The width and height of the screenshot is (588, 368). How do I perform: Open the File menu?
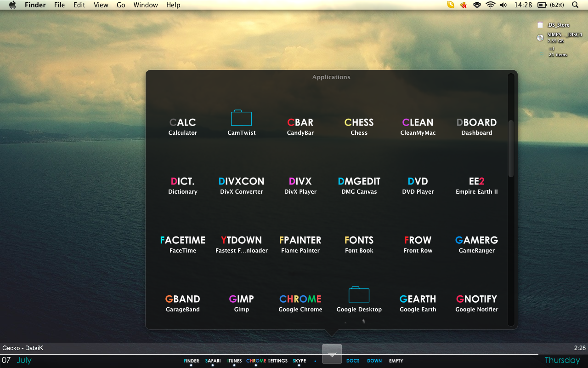(x=59, y=5)
